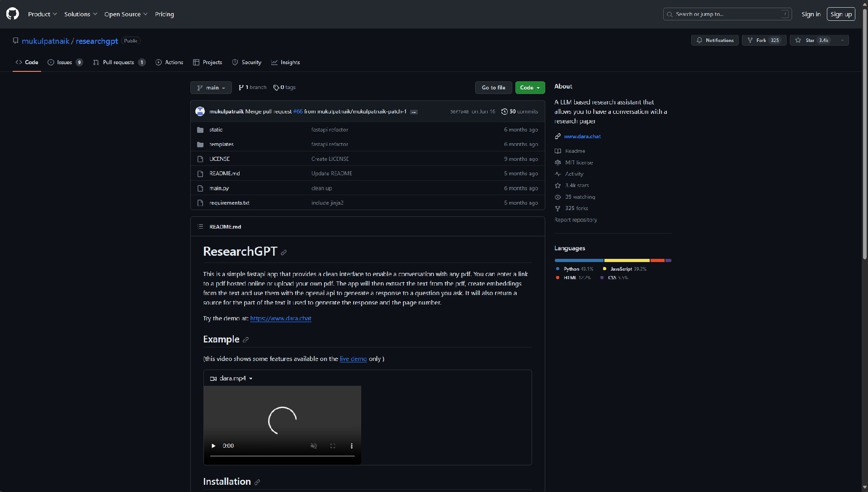Expand the dara.mp4 video header dropdown

(x=231, y=378)
